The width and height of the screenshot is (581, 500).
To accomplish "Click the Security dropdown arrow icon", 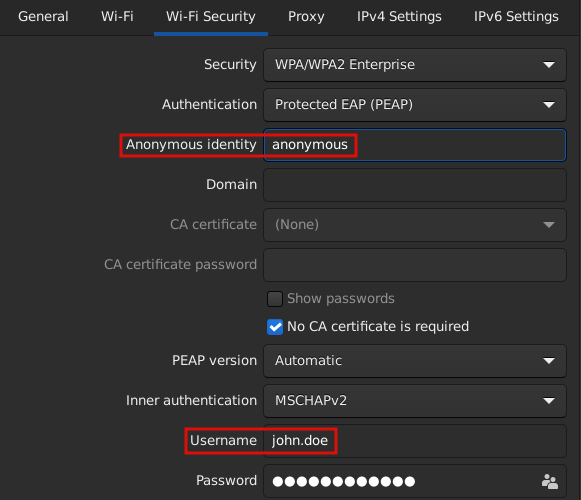I will 549,65.
